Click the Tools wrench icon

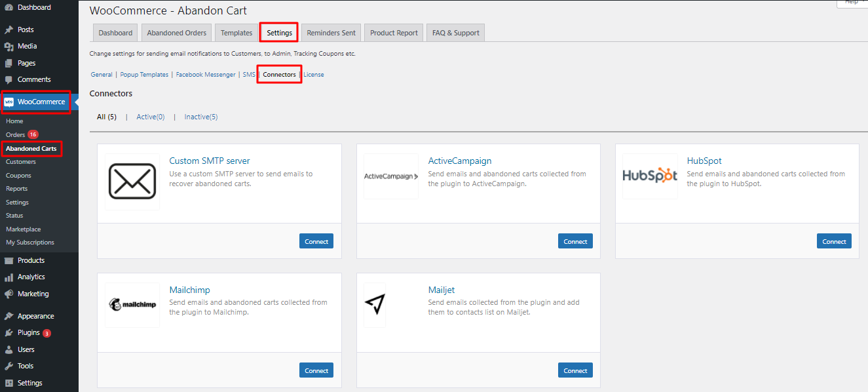point(9,366)
